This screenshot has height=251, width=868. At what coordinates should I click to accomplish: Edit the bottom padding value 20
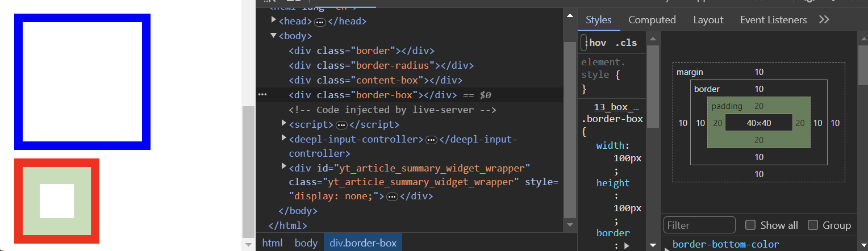pyautogui.click(x=759, y=140)
